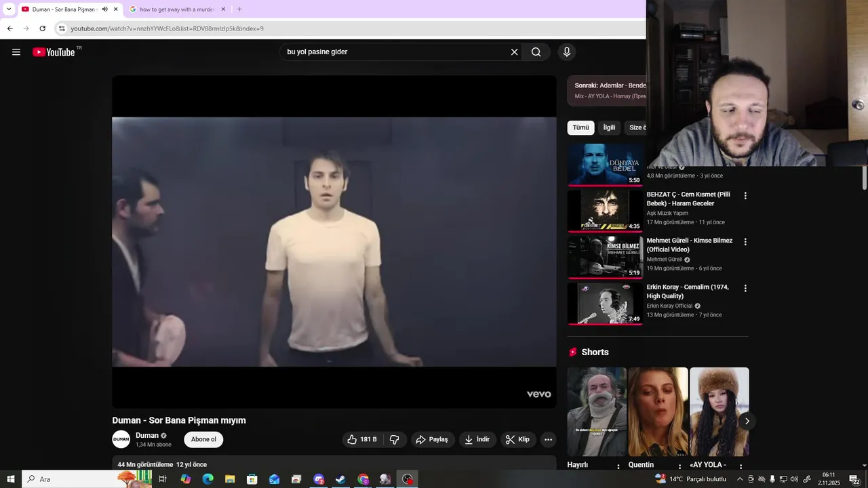The image size is (868, 488).
Task: Open Task View on taskbar
Action: (x=163, y=479)
